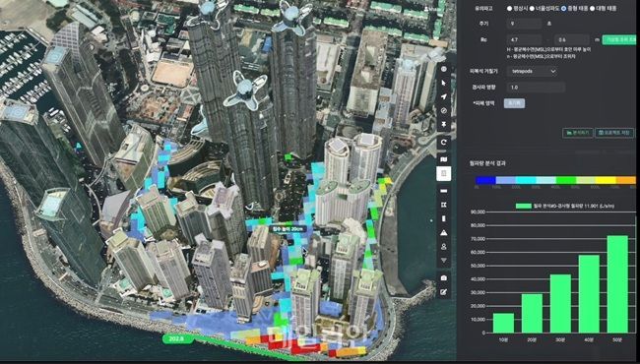
Task: Click the green button next to Rc fields
Action: (x=619, y=39)
